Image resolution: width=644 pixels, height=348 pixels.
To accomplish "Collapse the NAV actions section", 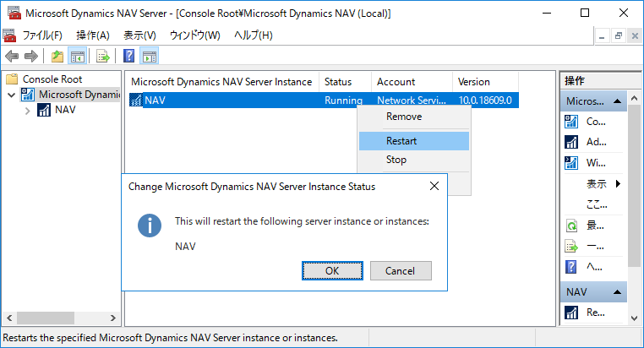I will coord(617,291).
